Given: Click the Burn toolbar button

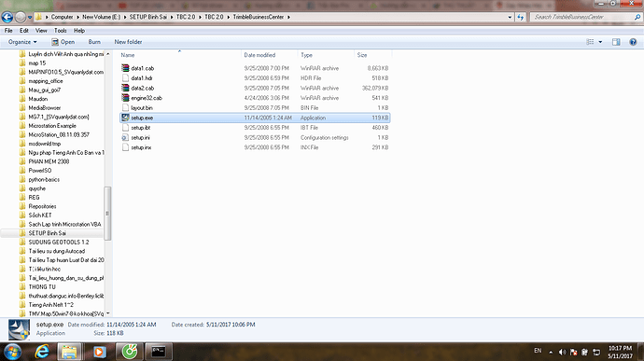Looking at the screenshot, I should 94,42.
